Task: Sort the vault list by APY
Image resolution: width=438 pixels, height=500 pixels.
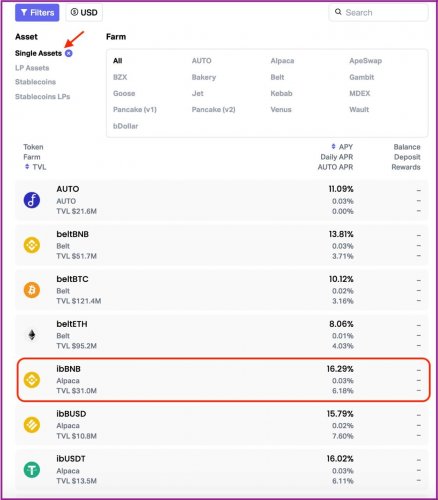Action: point(342,147)
